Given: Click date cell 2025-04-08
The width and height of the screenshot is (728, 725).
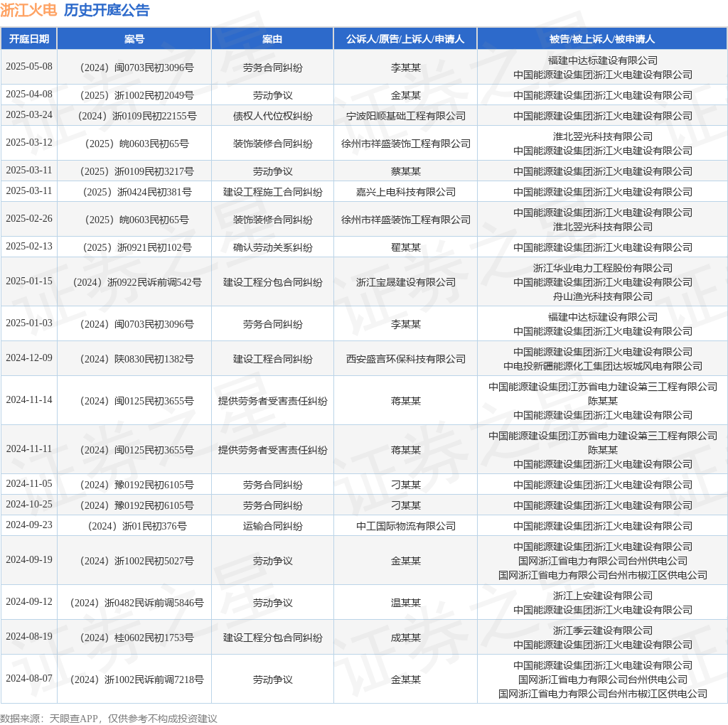Looking at the screenshot, I should pyautogui.click(x=28, y=95).
